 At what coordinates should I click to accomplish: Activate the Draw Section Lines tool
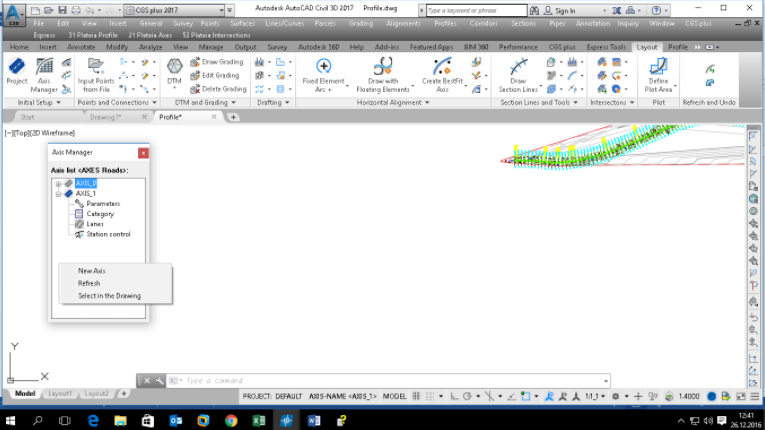pyautogui.click(x=518, y=74)
